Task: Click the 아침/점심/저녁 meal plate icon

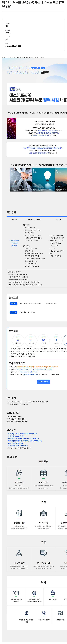Action: pos(16,593)
